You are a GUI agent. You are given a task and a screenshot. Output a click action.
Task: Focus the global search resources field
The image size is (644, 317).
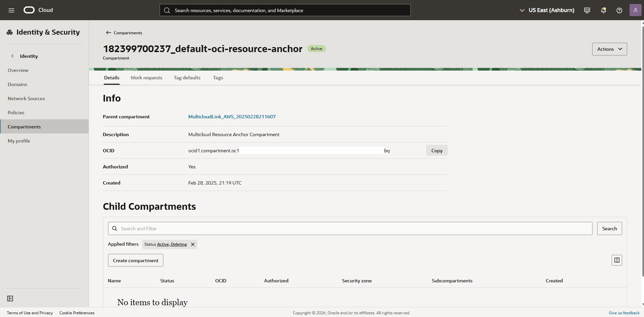[285, 10]
